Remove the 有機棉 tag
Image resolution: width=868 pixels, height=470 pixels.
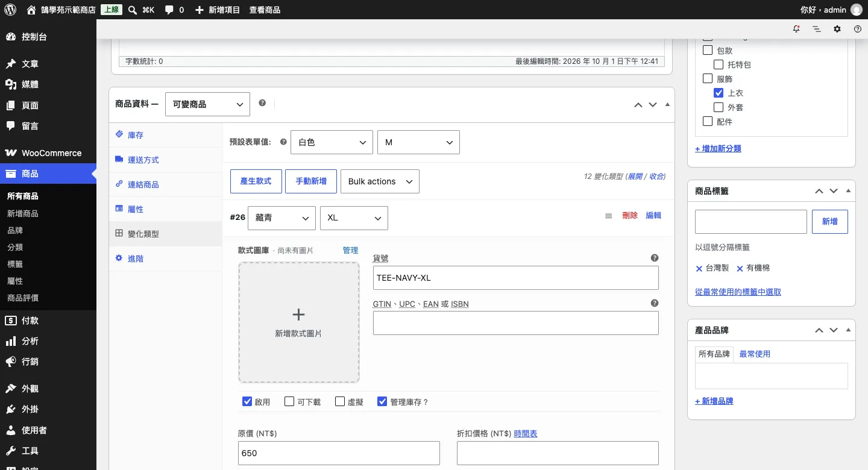[740, 269]
